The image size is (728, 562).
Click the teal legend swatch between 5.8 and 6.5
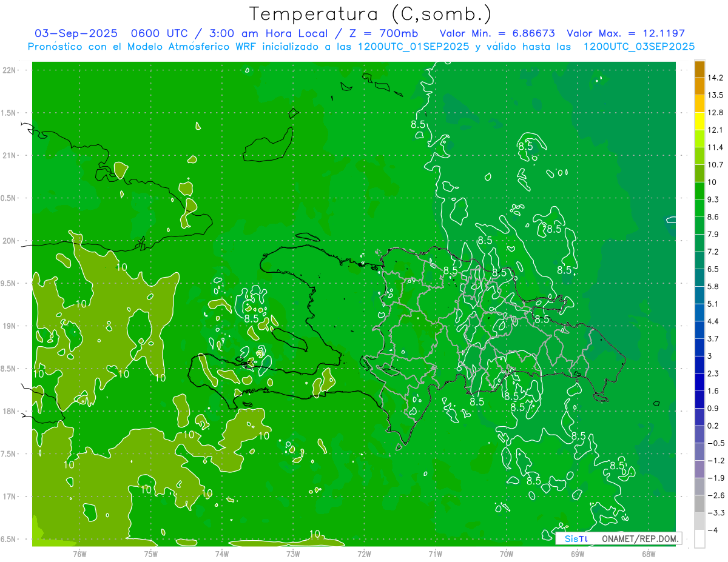699,278
